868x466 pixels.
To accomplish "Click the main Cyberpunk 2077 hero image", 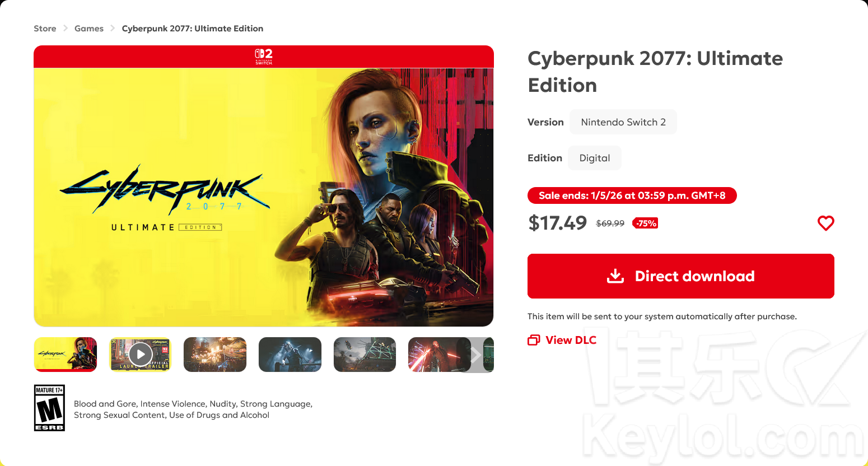I will click(x=264, y=197).
